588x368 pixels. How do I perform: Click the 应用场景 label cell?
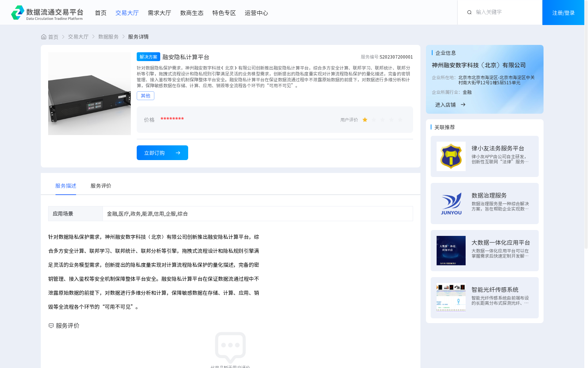[x=75, y=214]
